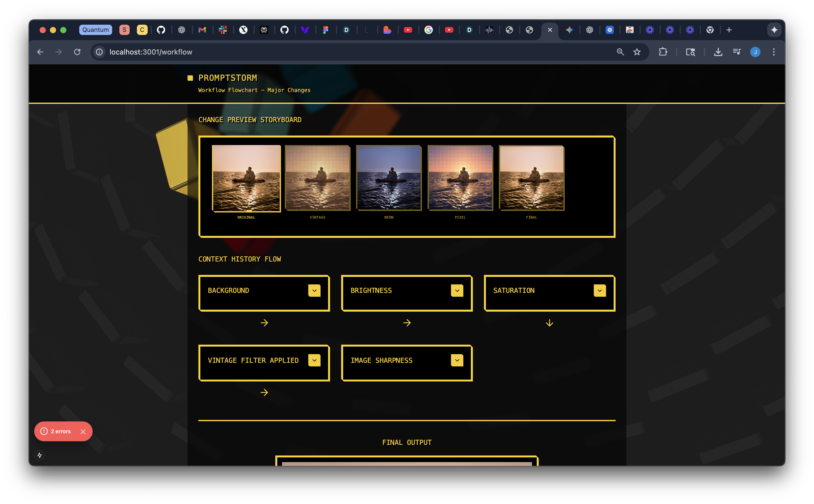Reload the localhost workflow page
Viewport: 814px width, 504px height.
click(x=77, y=52)
